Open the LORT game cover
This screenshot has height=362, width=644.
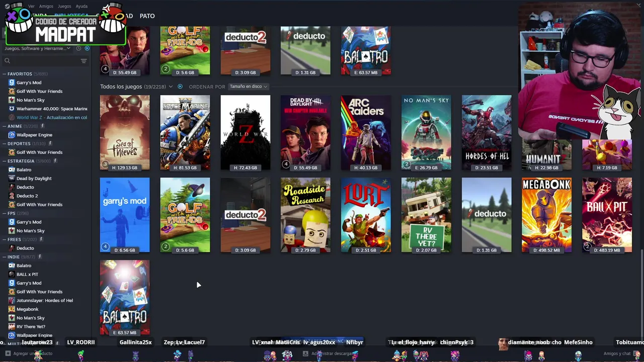pyautogui.click(x=366, y=215)
